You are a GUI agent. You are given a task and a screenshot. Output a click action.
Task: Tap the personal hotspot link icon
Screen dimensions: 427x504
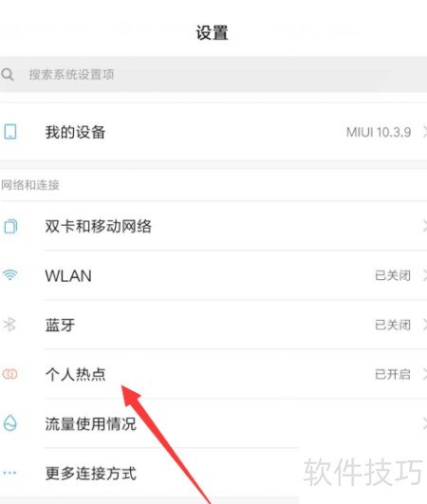click(x=9, y=374)
